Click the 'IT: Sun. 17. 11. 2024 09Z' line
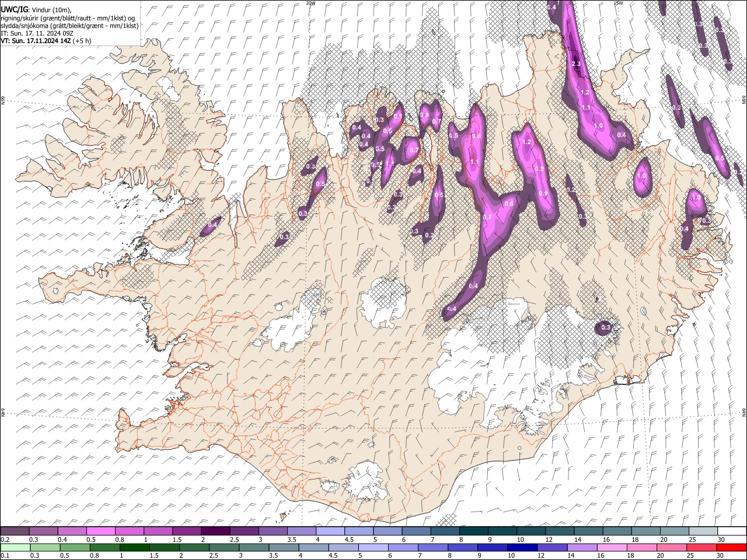747x560 pixels. tap(37, 33)
